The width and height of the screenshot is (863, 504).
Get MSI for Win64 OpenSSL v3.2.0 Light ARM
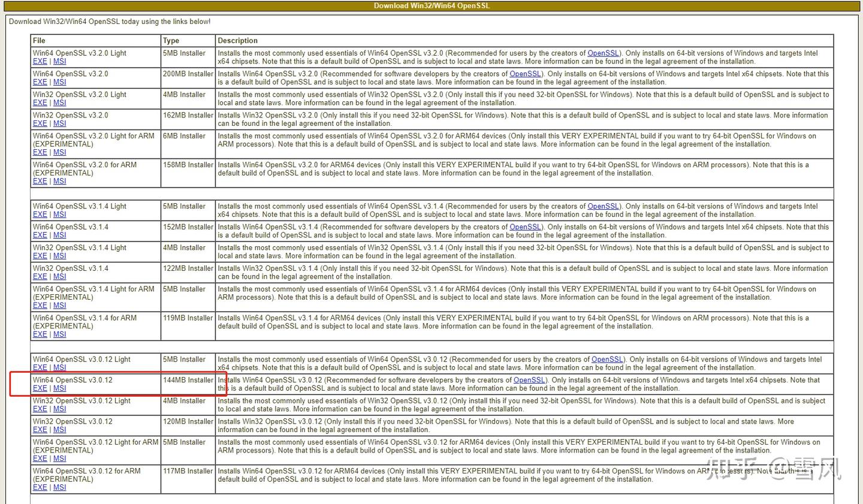[59, 152]
